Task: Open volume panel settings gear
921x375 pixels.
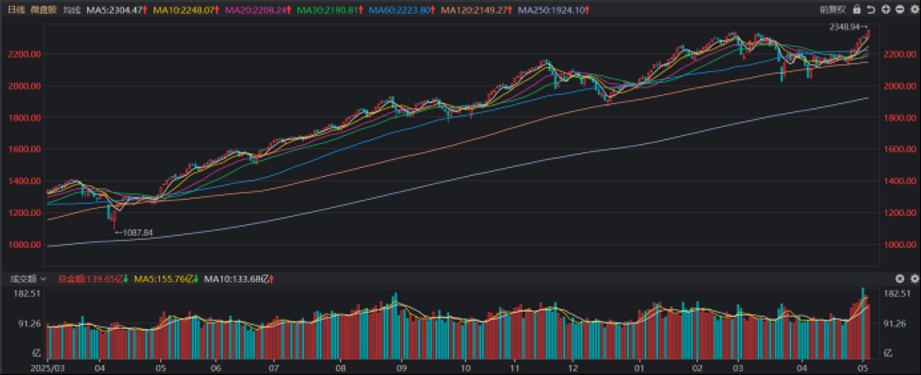Action: (x=914, y=279)
